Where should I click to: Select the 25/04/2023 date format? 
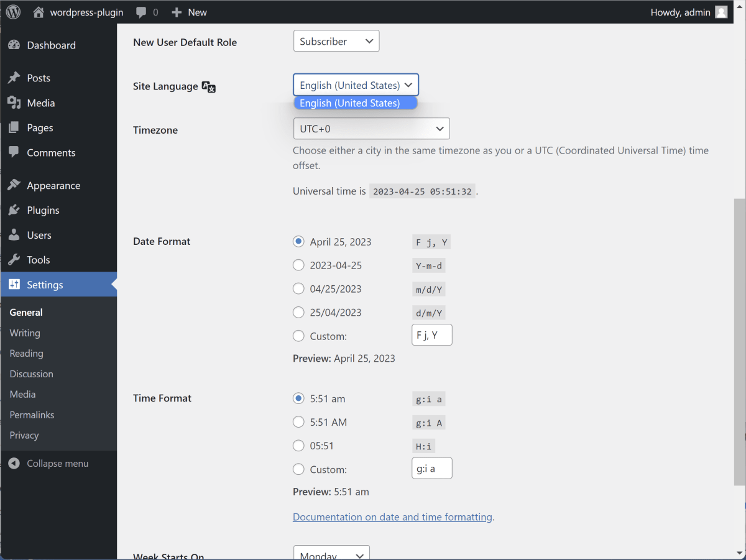coord(298,313)
